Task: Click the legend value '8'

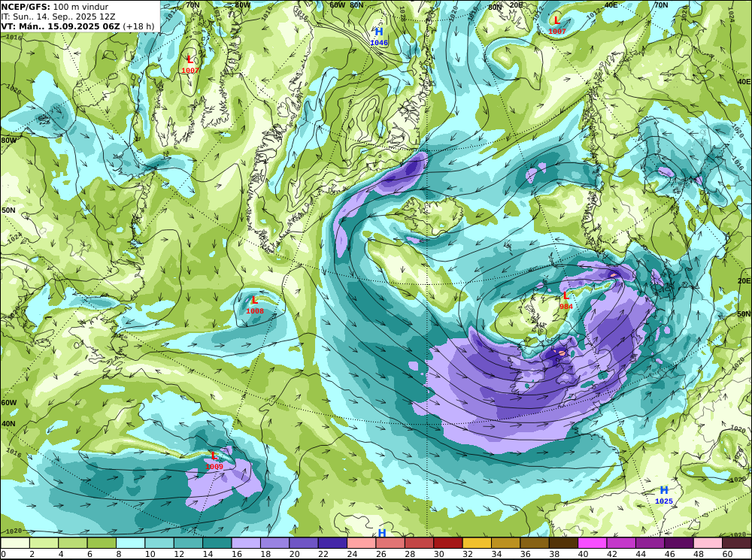Action: 119,554
